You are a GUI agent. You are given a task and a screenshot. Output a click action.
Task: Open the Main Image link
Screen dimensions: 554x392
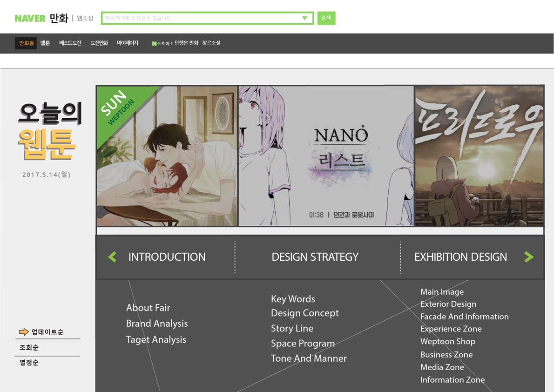pos(442,291)
